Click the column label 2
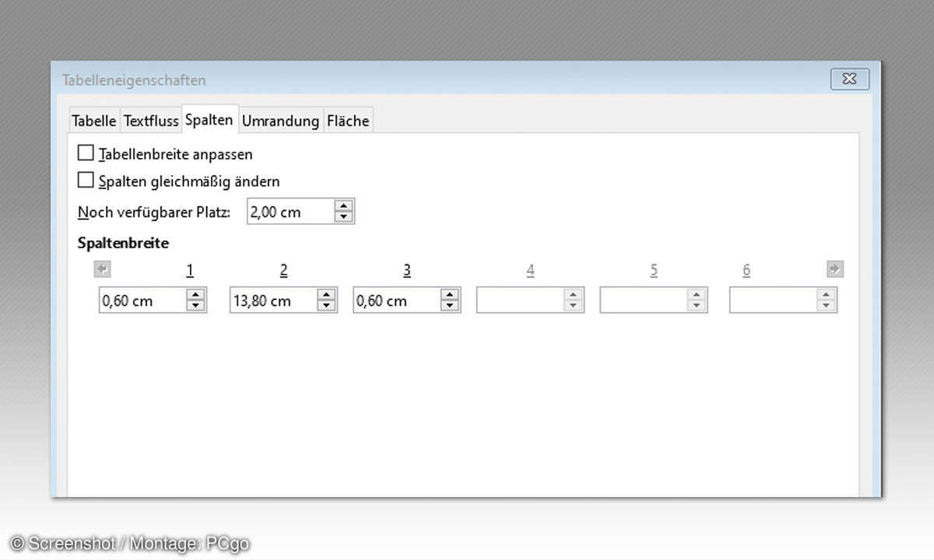934x560 pixels. [283, 271]
